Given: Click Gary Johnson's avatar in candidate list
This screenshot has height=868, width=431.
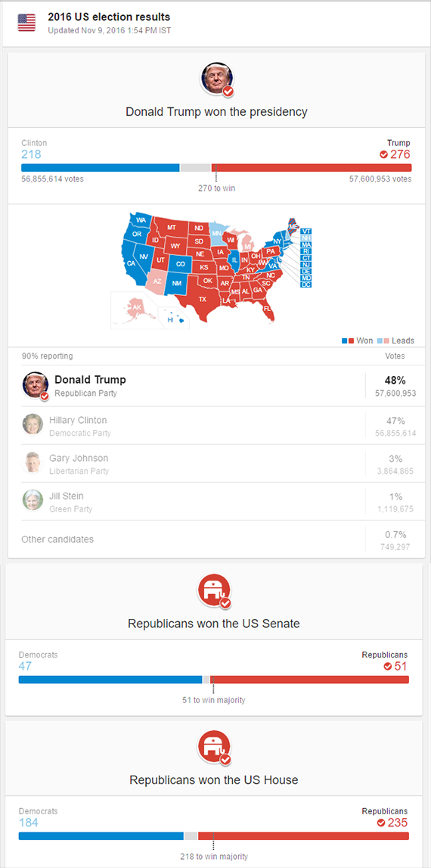Looking at the screenshot, I should (33, 462).
